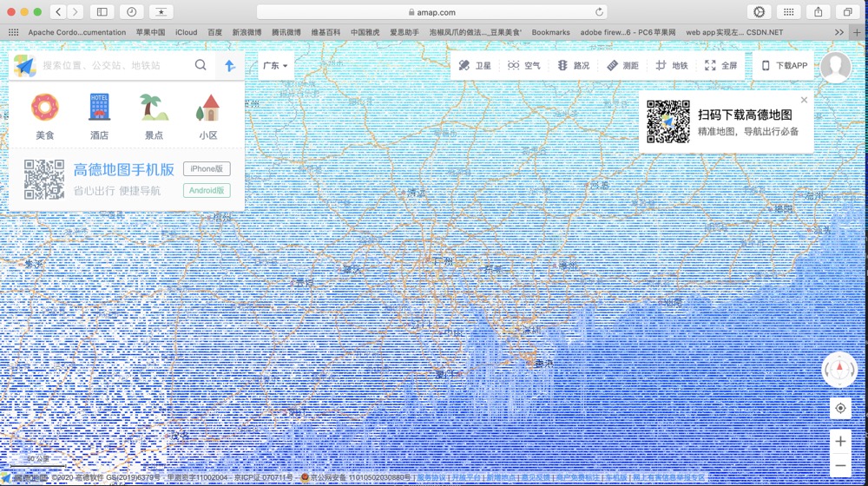
Task: Click the location search input field
Action: 113,65
